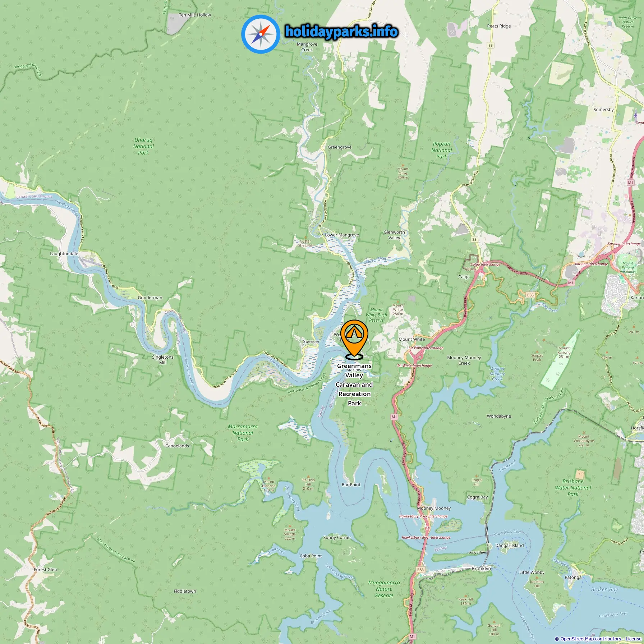This screenshot has height=644, width=644.
Task: Open the License link
Action: 633,639
